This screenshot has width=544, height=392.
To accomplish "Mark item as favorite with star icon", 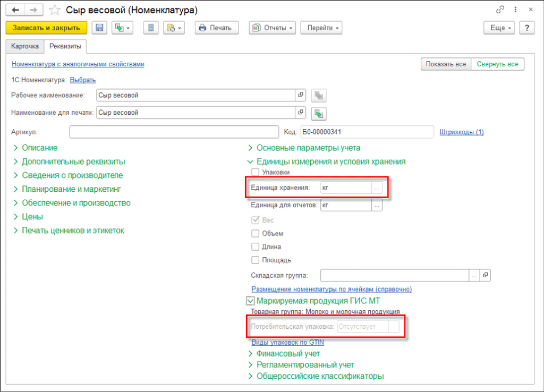I will coord(54,10).
